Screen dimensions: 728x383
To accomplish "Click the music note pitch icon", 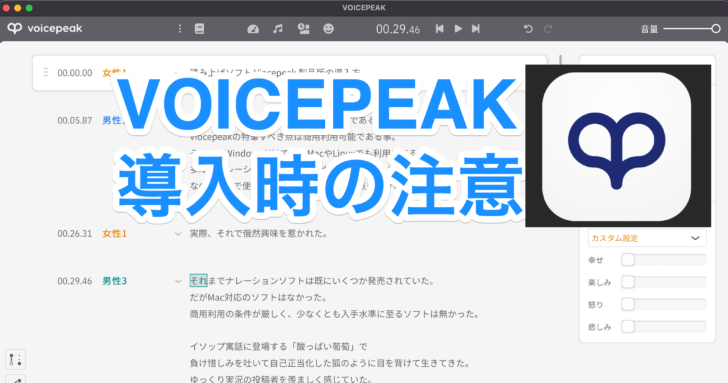I will click(278, 29).
